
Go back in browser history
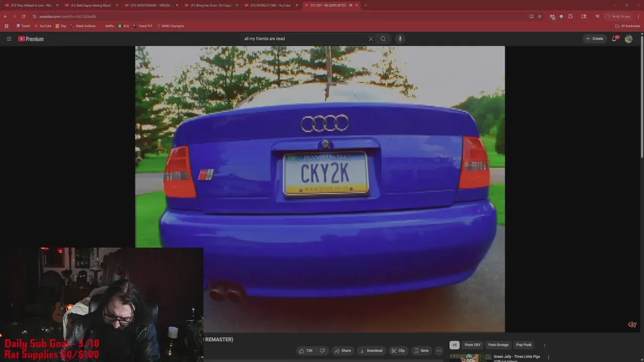(6, 16)
